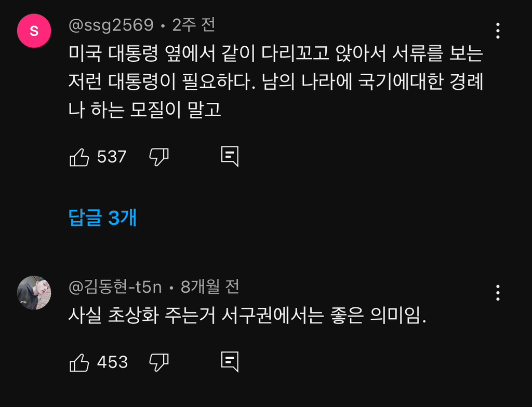Open @ssg2569's channel via username link
The width and height of the screenshot is (532, 407).
[110, 24]
